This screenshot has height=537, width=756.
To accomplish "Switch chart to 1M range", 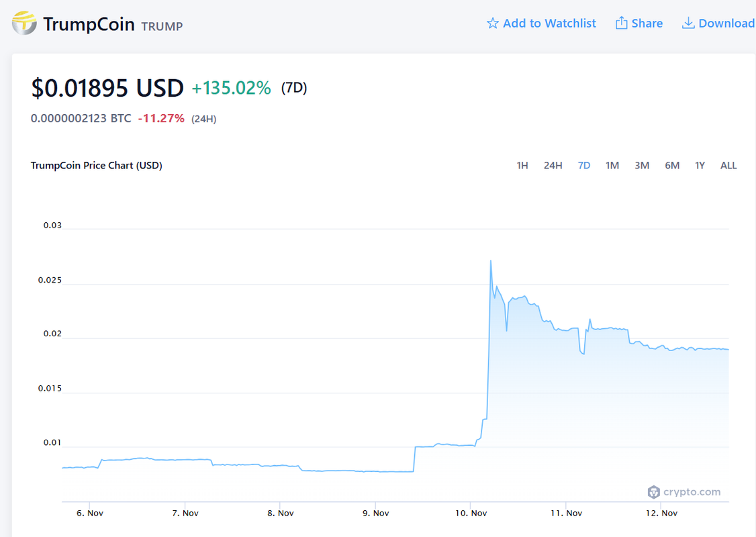I will tap(612, 165).
